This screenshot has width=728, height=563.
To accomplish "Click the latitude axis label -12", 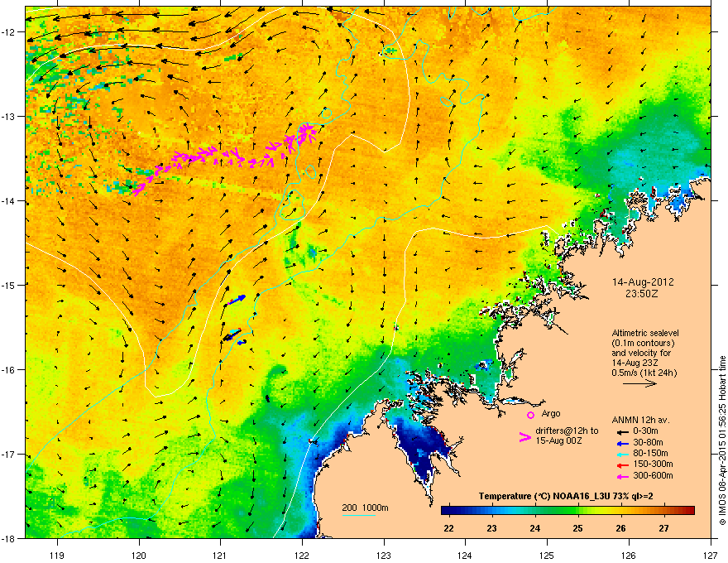I will point(10,32).
